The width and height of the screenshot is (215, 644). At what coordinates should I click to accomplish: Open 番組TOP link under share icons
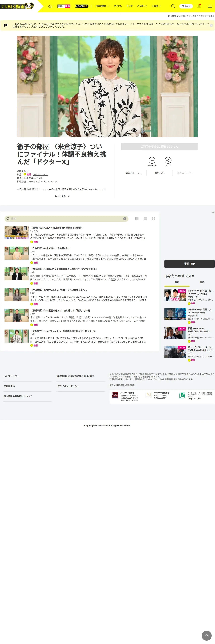[159, 173]
